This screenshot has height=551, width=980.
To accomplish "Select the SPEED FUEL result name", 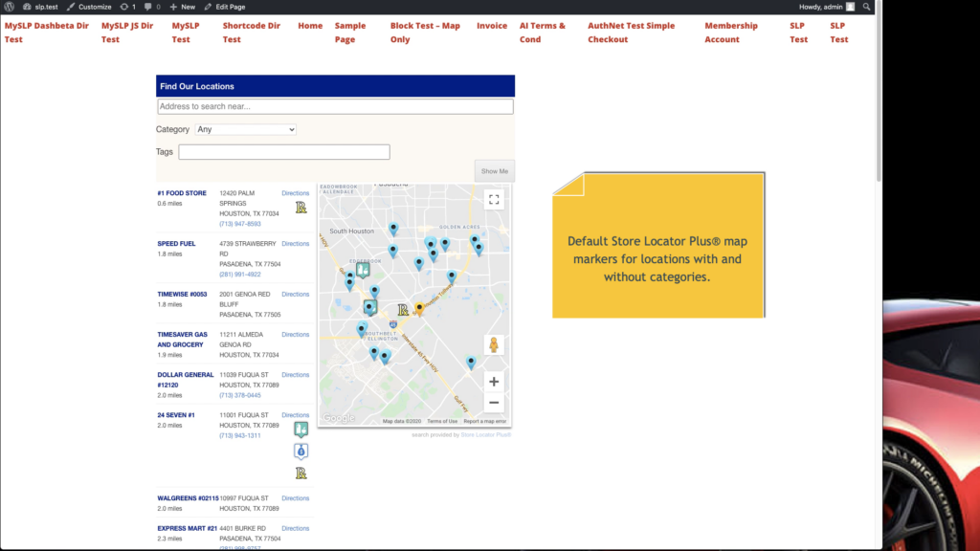I will 176,244.
